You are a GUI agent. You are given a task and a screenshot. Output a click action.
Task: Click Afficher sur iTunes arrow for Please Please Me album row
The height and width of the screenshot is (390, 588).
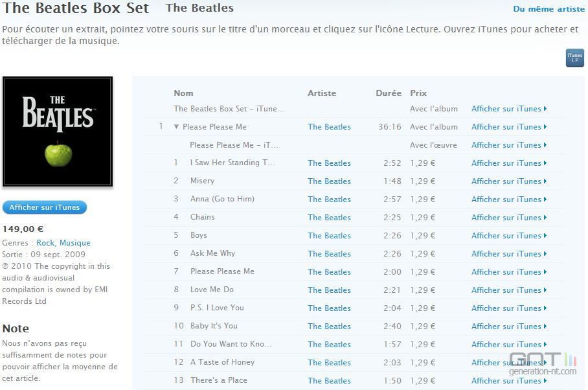[x=545, y=127]
